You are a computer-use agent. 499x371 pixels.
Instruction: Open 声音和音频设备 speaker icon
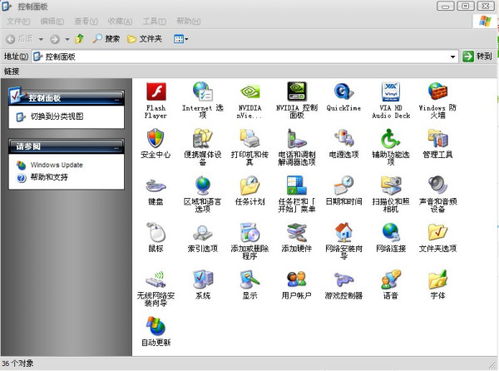click(438, 186)
